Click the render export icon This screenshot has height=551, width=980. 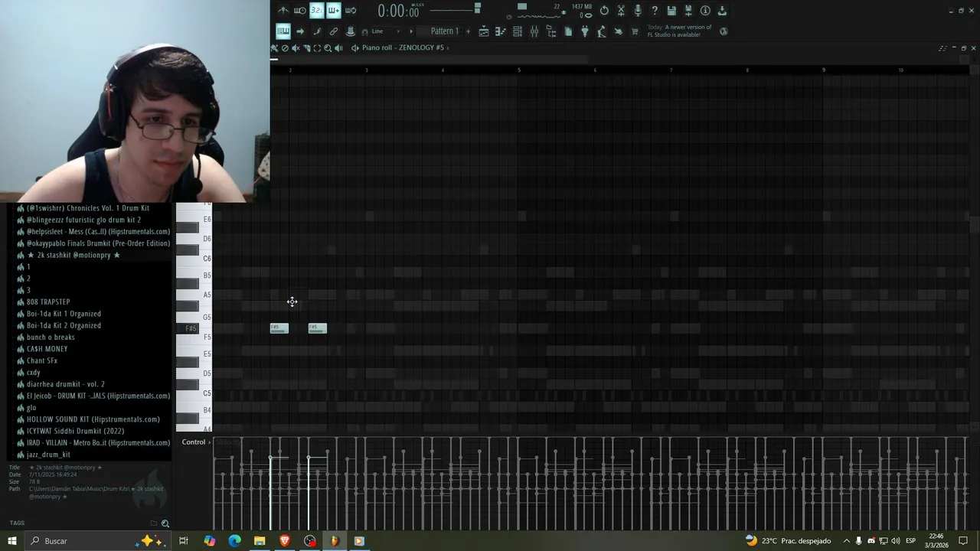point(722,11)
